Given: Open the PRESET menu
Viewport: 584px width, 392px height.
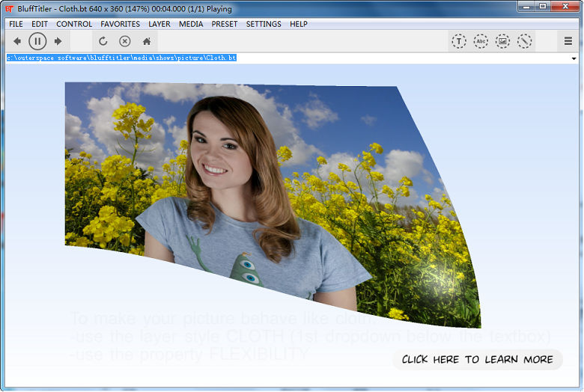Looking at the screenshot, I should tap(225, 24).
